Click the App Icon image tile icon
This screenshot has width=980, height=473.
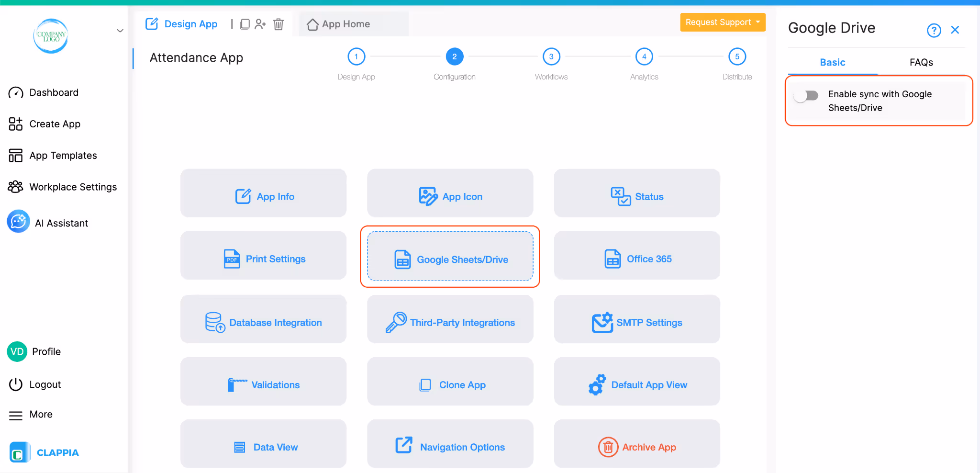click(x=428, y=196)
